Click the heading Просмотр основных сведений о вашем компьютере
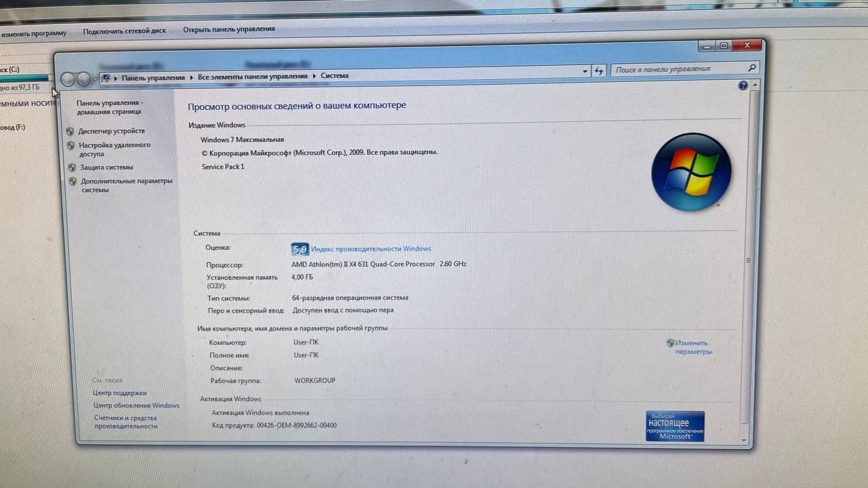The image size is (868, 488). (x=297, y=106)
